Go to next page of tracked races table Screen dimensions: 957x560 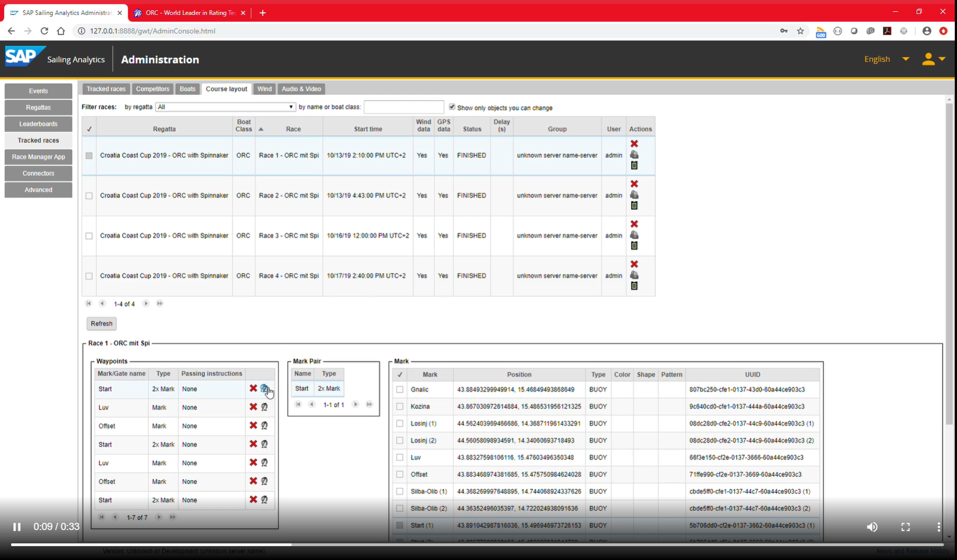(x=146, y=304)
